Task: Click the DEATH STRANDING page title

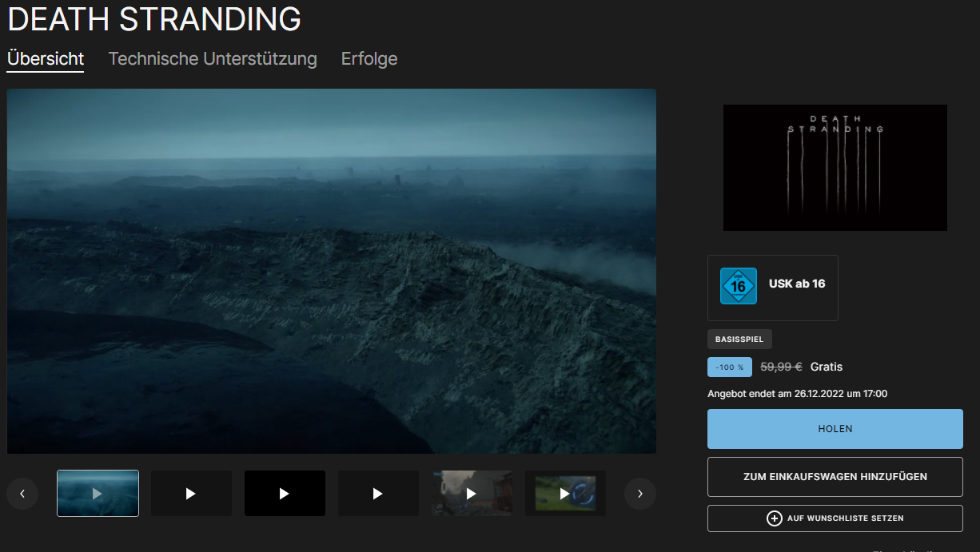Action: 154,18
